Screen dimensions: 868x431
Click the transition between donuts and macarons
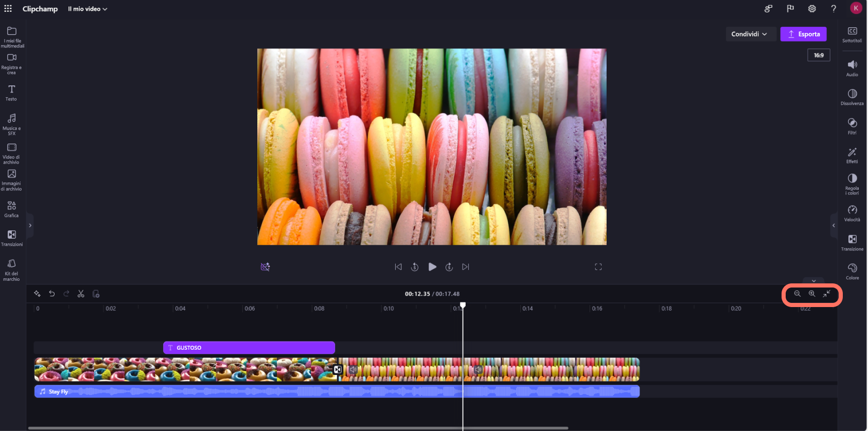[x=338, y=370]
